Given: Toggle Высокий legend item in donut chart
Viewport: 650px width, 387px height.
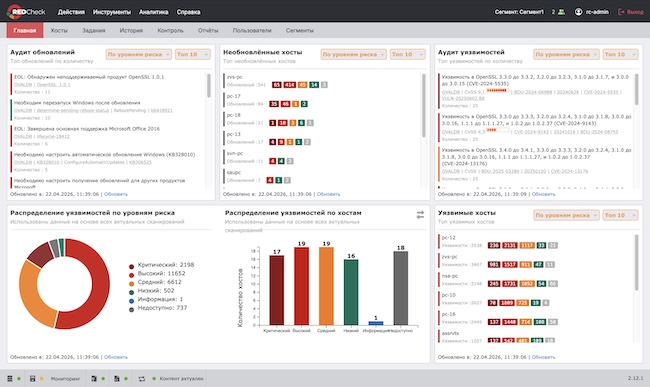Looking at the screenshot, I should [157, 273].
